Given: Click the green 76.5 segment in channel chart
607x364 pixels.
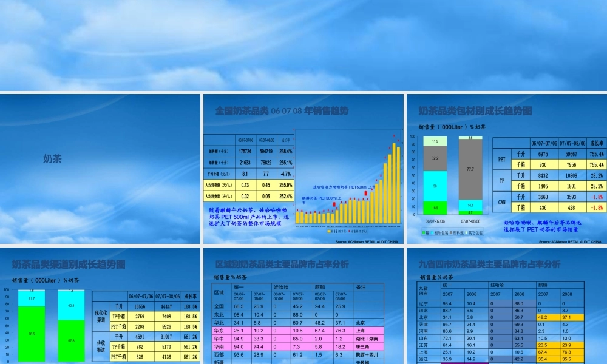Looking at the screenshot, I should [x=32, y=334].
